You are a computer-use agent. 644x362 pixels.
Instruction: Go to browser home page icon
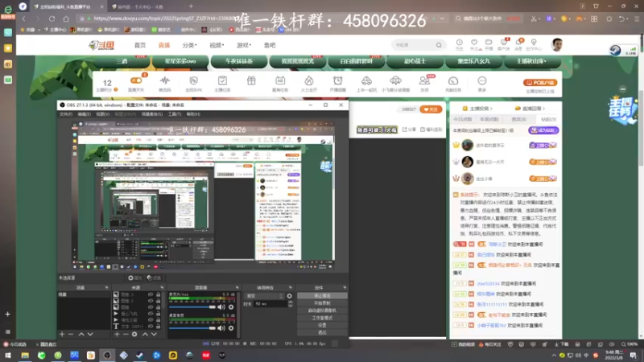click(66, 19)
